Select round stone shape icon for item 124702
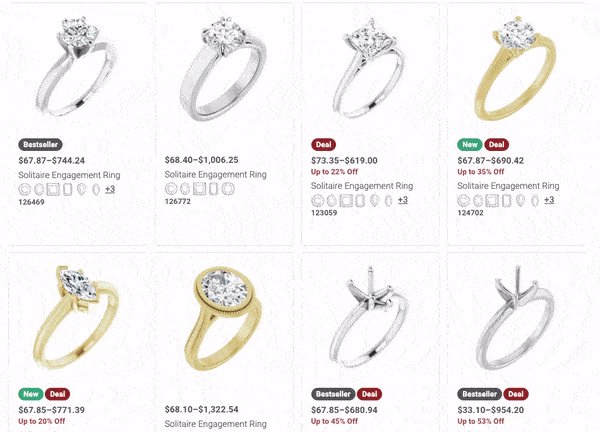This screenshot has width=600, height=432. coord(463,200)
